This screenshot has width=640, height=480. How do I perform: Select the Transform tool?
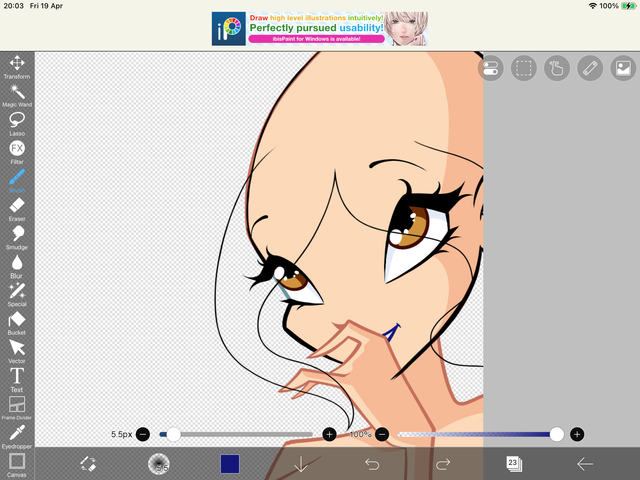click(17, 67)
